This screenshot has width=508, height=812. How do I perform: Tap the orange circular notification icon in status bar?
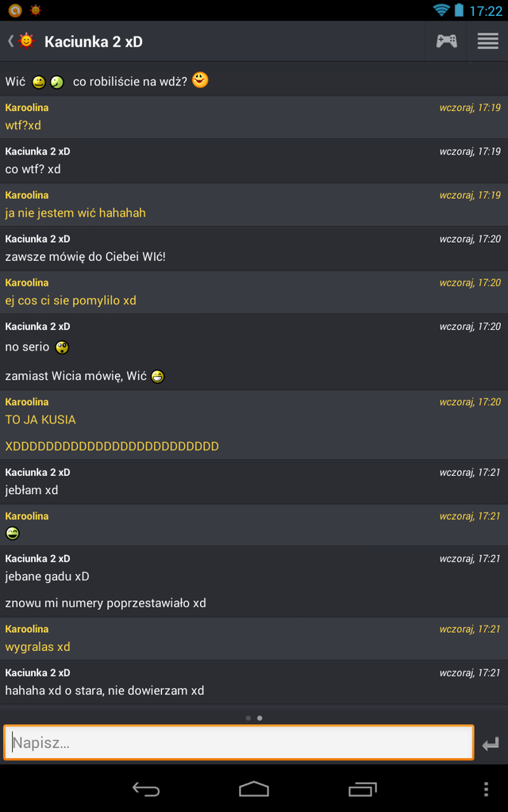(x=15, y=10)
